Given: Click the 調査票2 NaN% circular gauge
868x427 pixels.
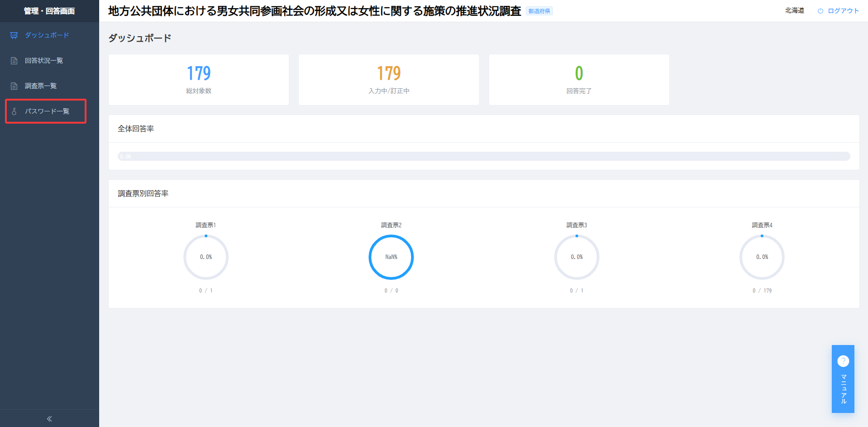Looking at the screenshot, I should click(391, 257).
